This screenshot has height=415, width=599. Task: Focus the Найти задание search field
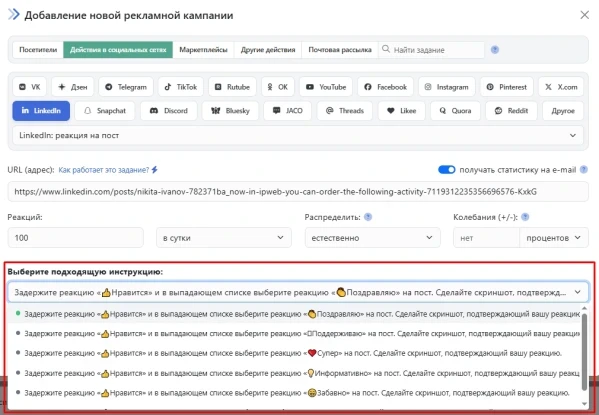point(432,50)
